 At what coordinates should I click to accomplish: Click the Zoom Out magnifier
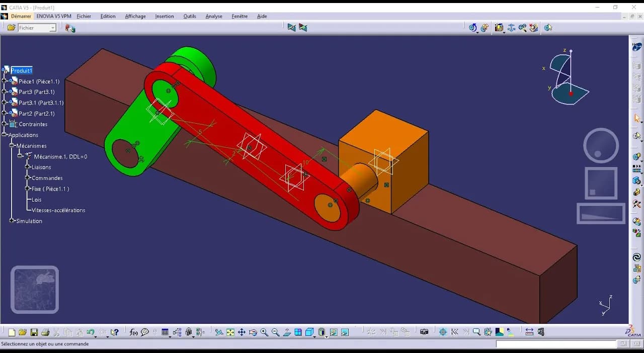(x=275, y=332)
